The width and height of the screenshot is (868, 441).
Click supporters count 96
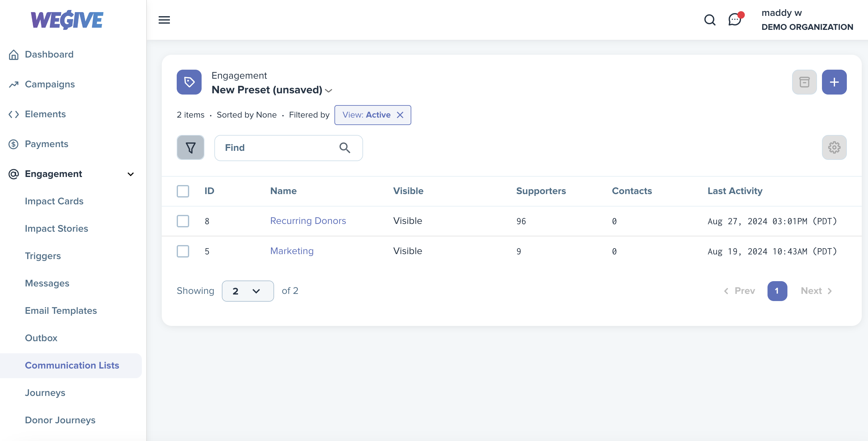(521, 221)
